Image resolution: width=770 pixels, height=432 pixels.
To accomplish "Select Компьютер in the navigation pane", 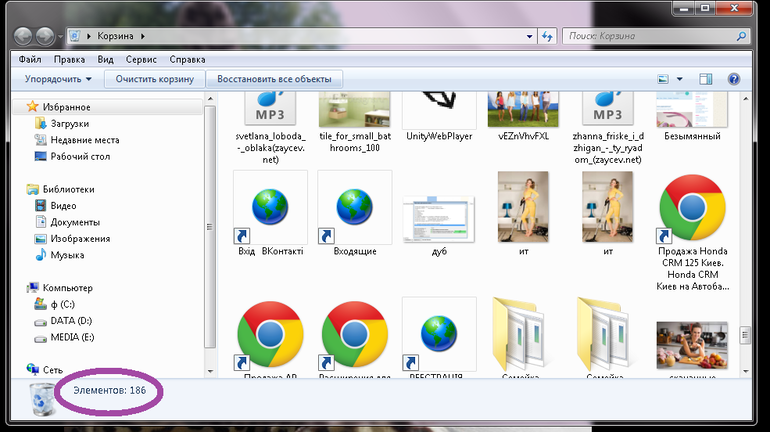I will [67, 288].
